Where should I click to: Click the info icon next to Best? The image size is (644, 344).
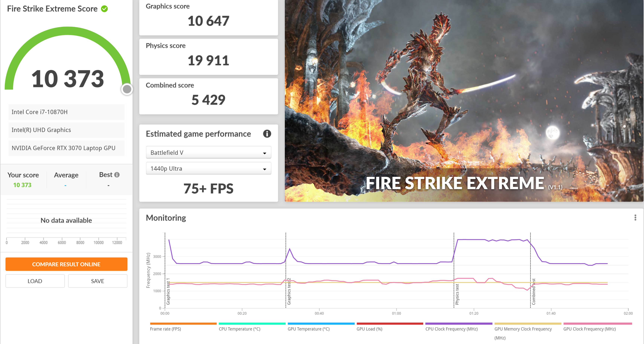tap(117, 175)
